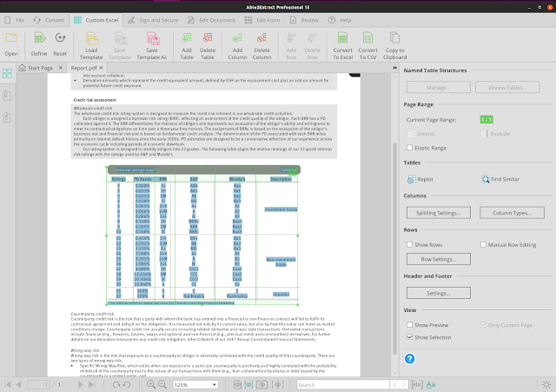Rotate the page counterclockwise
Screen dimensions: 556x392
[127, 384]
